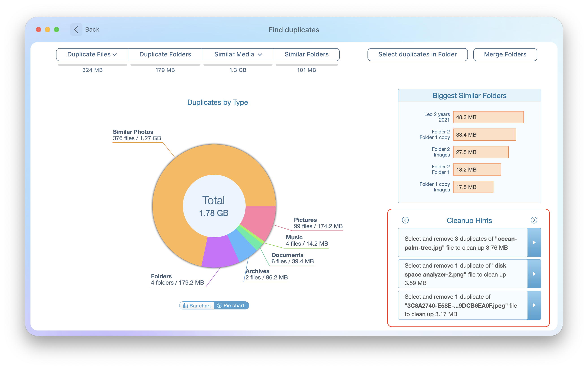The image size is (588, 369).
Task: Select the Similar Folders tab
Action: (x=306, y=54)
